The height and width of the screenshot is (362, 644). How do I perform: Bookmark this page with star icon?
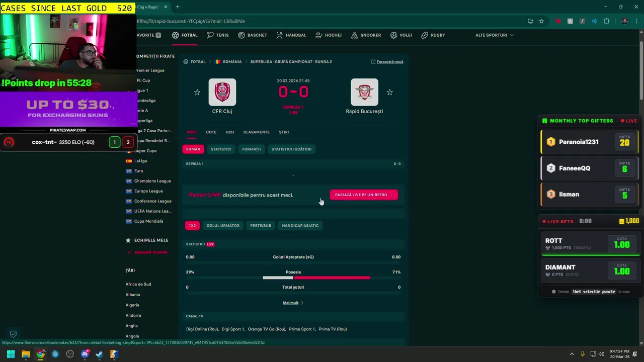[541, 21]
